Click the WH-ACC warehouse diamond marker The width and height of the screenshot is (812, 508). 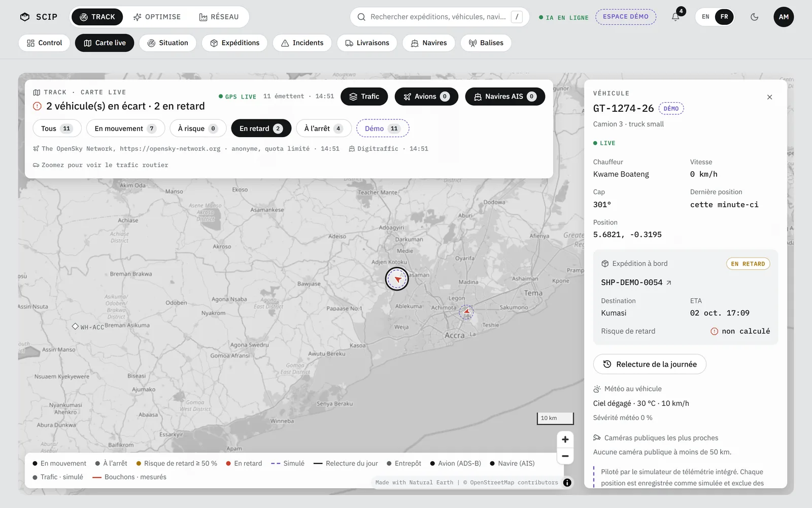(x=75, y=326)
